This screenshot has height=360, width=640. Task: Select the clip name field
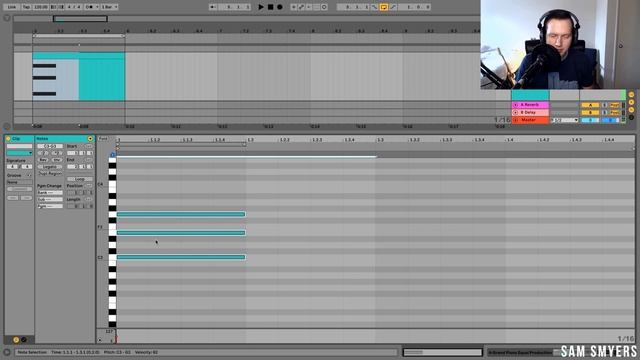[x=19, y=146]
